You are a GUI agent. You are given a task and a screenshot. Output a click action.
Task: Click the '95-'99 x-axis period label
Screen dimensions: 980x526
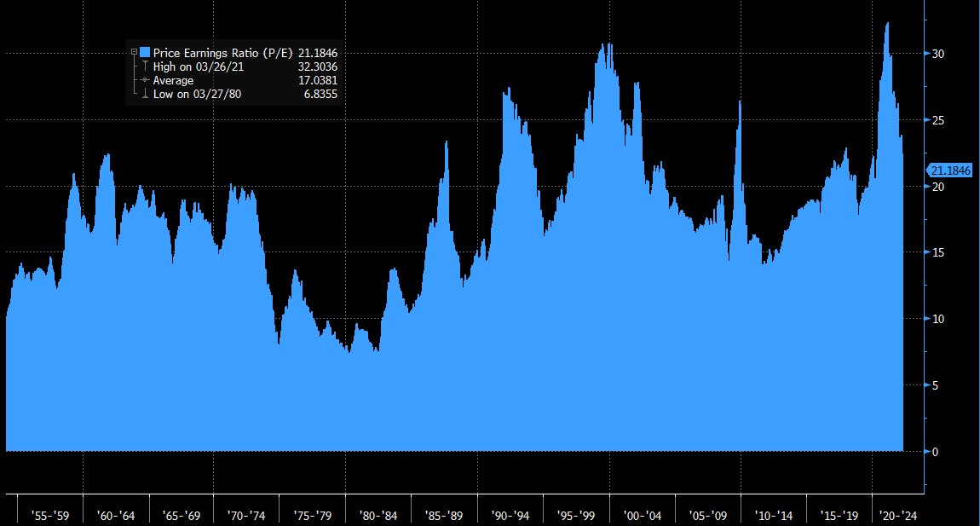click(575, 516)
